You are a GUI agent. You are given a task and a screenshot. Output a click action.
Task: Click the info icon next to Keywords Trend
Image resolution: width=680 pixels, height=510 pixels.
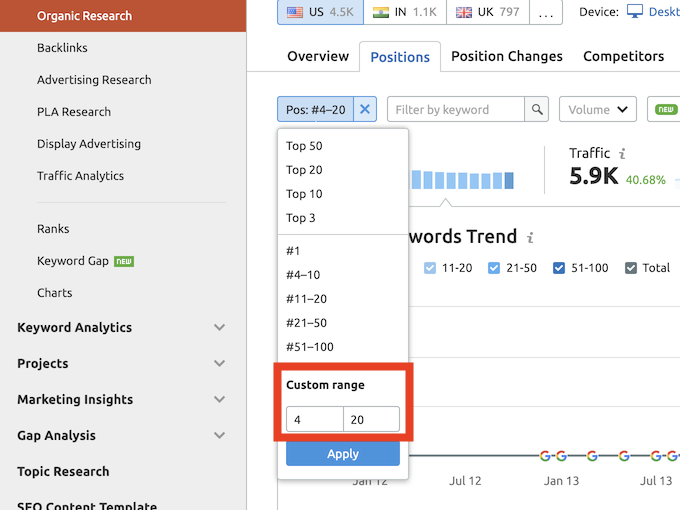pos(530,238)
